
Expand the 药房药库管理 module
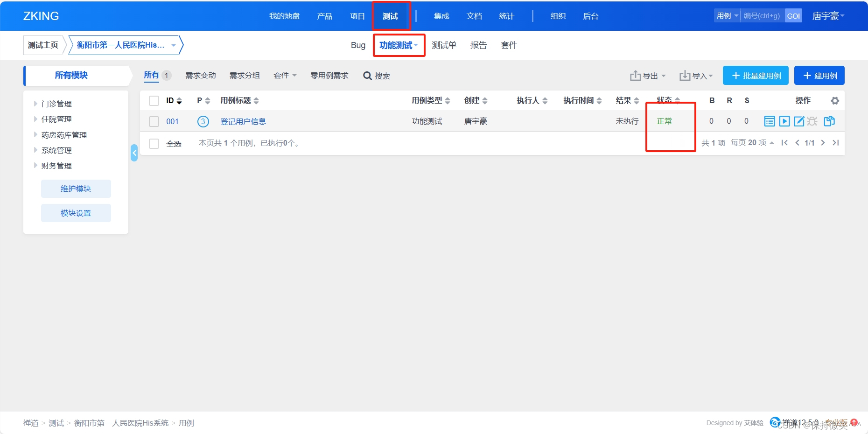click(x=35, y=135)
